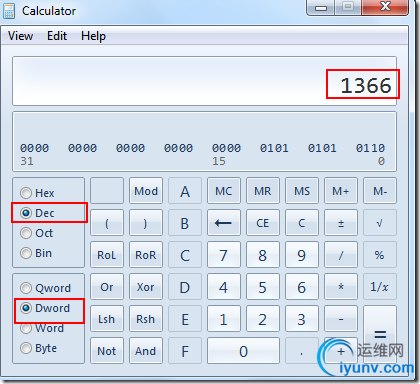Click the RoL rotate left button
This screenshot has height=384, width=420.
(107, 255)
